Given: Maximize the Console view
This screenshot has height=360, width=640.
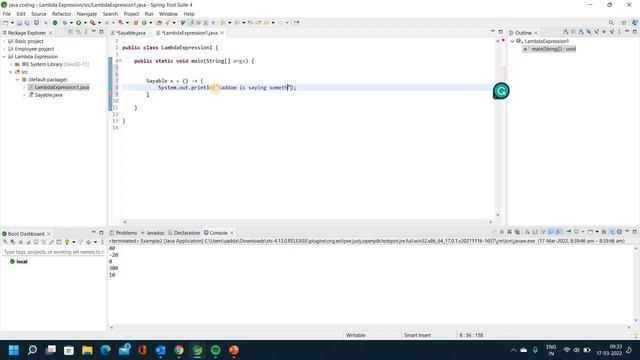Looking at the screenshot, I should (635, 232).
